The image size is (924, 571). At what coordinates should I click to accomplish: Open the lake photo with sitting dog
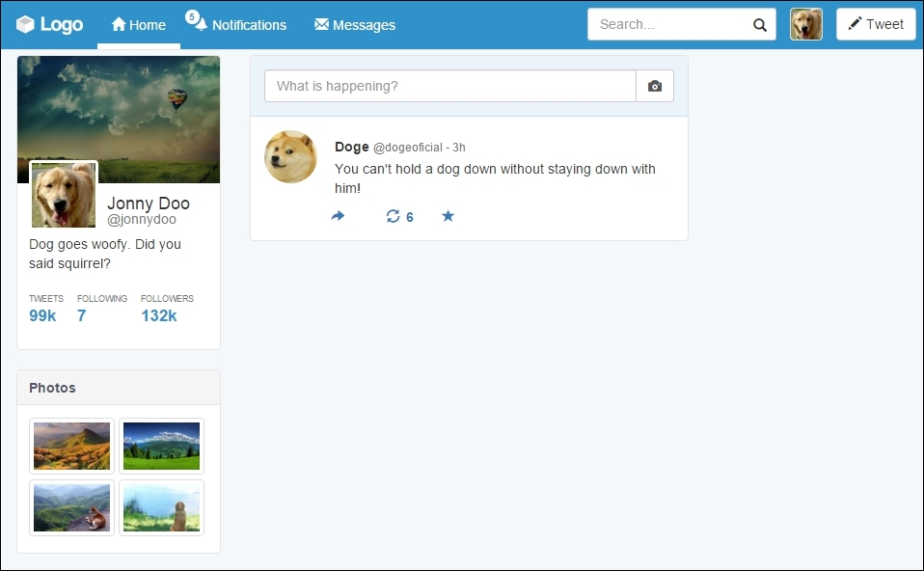161,507
